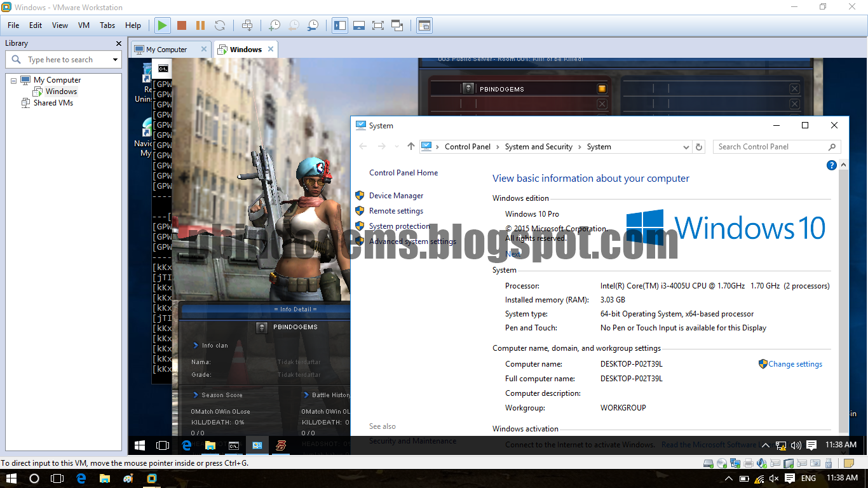This screenshot has height=488, width=868.
Task: Open Task View in the guest taskbar
Action: (163, 445)
